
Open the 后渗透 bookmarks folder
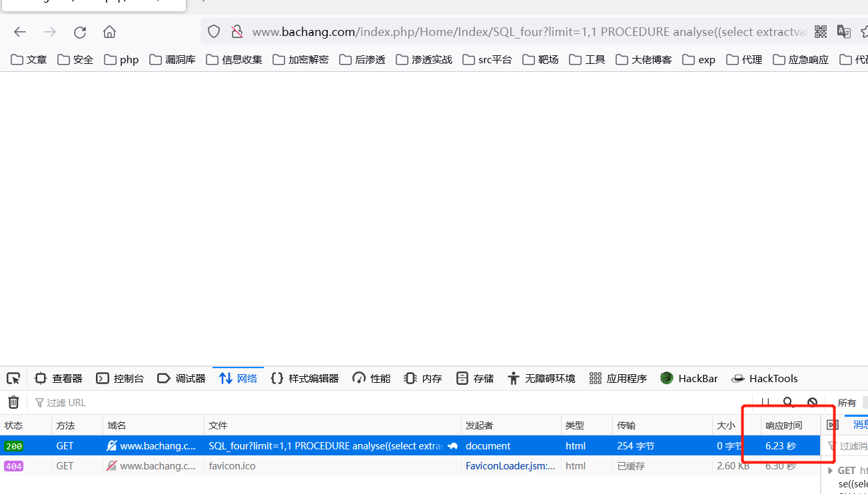[x=363, y=60]
